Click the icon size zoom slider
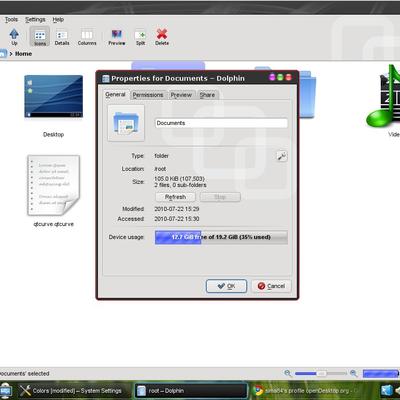This screenshot has width=400, height=400. pyautogui.click(x=320, y=373)
